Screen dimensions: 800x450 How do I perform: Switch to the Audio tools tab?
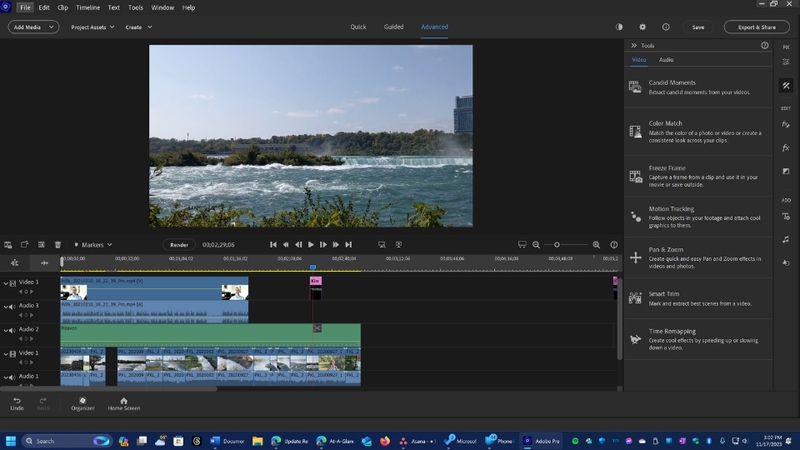pos(666,60)
